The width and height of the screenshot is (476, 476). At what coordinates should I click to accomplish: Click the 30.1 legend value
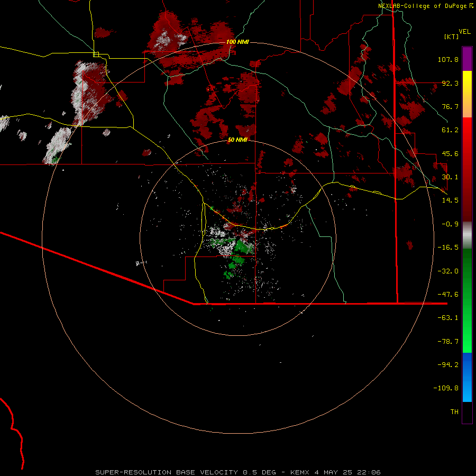click(x=450, y=177)
